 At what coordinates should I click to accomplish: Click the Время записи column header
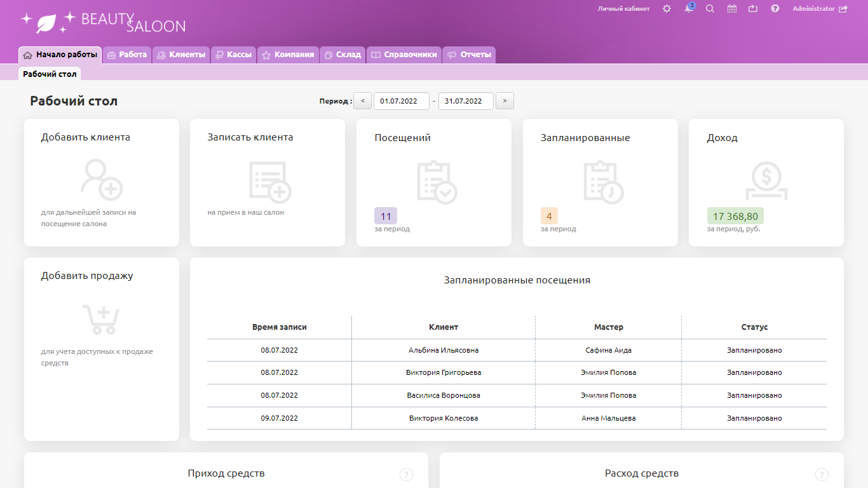coord(280,327)
